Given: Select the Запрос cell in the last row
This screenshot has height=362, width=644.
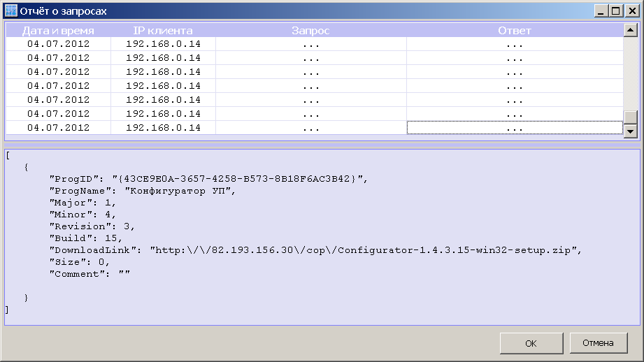Looking at the screenshot, I should coord(310,128).
